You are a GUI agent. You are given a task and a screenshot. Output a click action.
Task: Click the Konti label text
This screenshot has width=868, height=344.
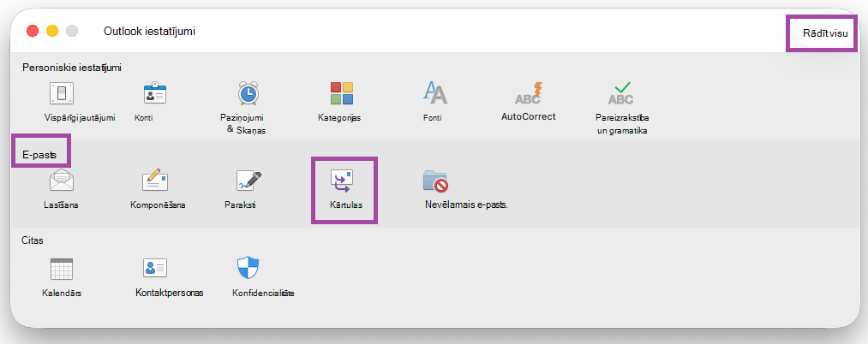click(144, 118)
